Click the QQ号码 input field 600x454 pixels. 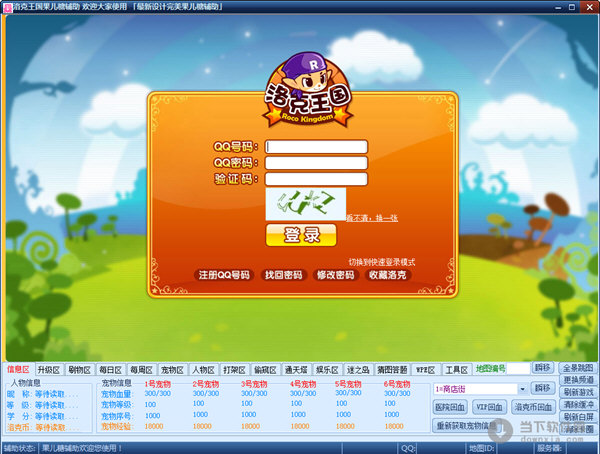click(x=317, y=146)
